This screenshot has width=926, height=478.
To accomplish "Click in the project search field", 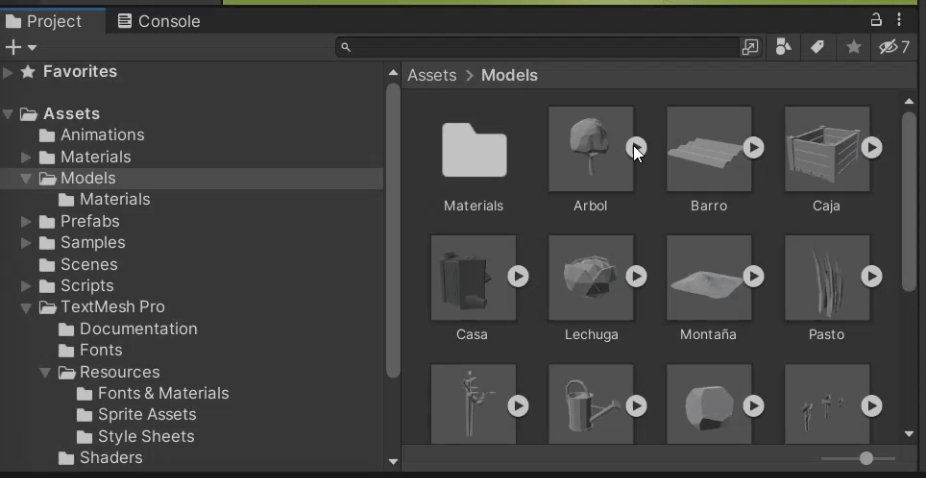I will click(540, 47).
